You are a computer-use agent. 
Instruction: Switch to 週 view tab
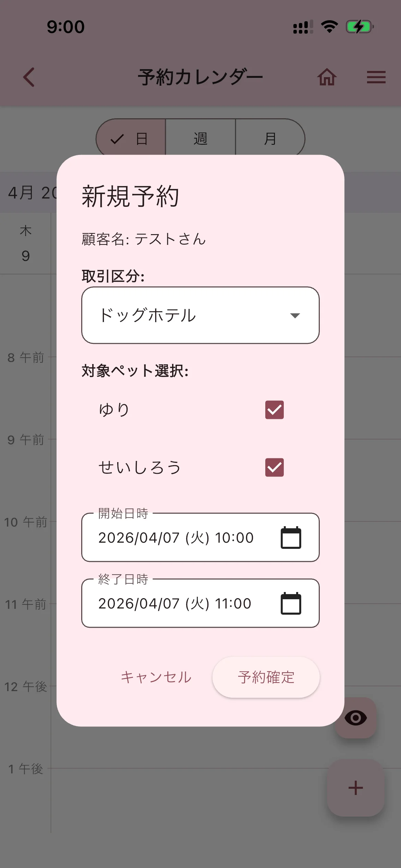[x=200, y=139]
